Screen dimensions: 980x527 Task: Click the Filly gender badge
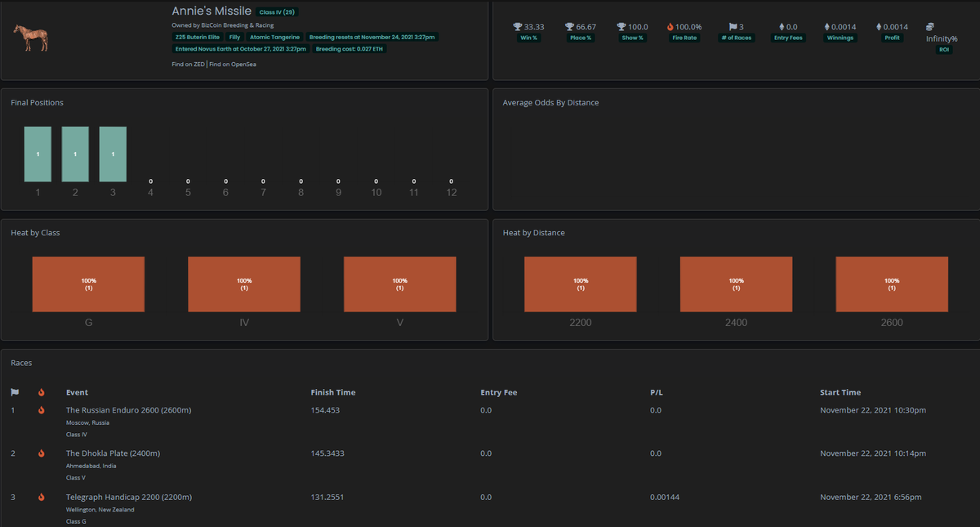click(234, 37)
